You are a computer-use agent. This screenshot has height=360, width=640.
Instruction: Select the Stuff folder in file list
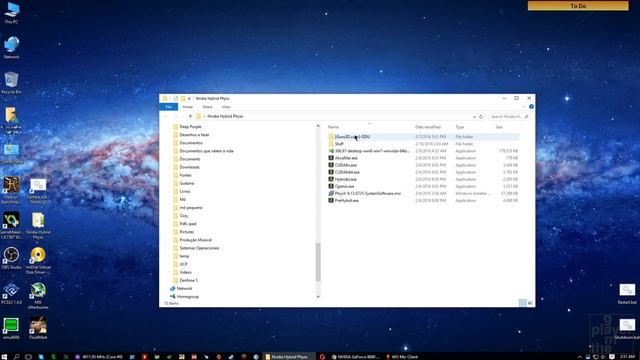339,144
